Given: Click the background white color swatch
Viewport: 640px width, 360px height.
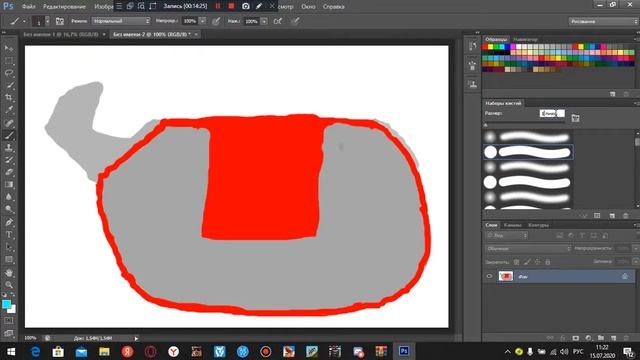Looking at the screenshot, I should pos(12,309).
